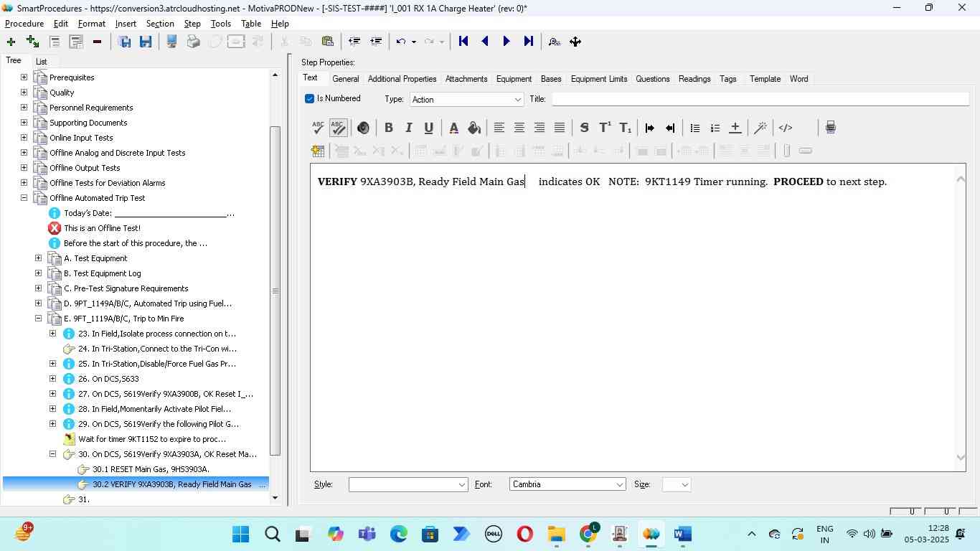The height and width of the screenshot is (551, 980).
Task: Open Chrome from the taskbar
Action: pyautogui.click(x=588, y=534)
